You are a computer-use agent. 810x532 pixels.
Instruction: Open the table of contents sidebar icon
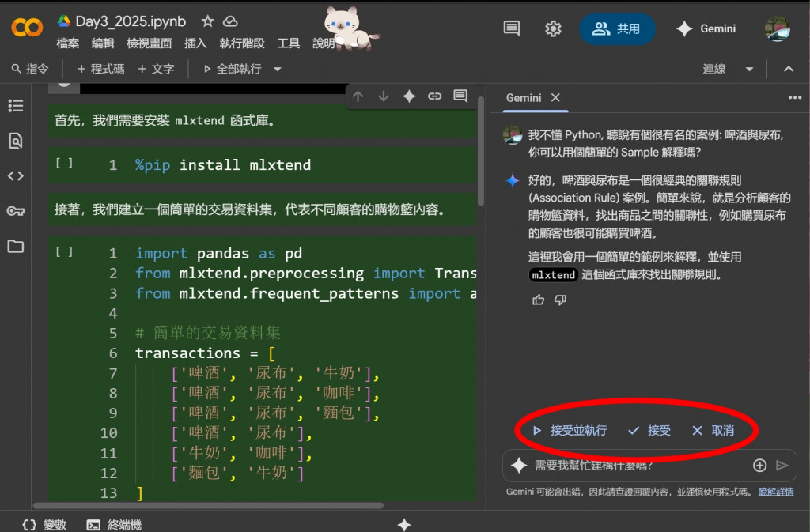pyautogui.click(x=16, y=106)
